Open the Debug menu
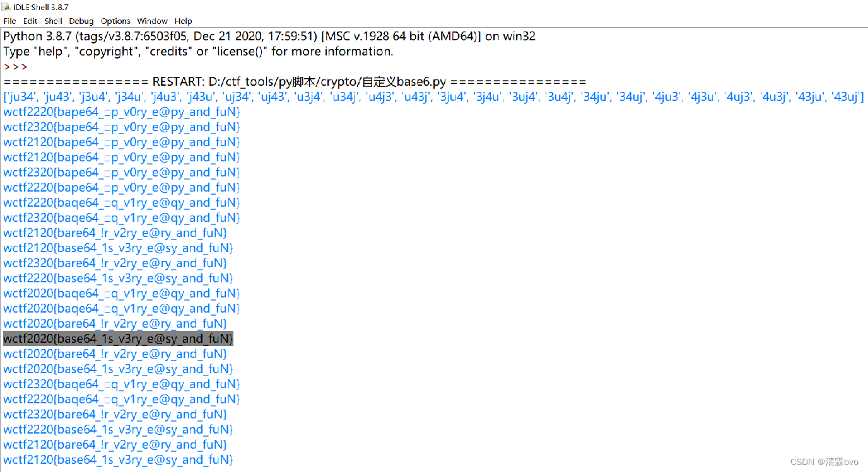This screenshot has height=472, width=868. pyautogui.click(x=81, y=21)
